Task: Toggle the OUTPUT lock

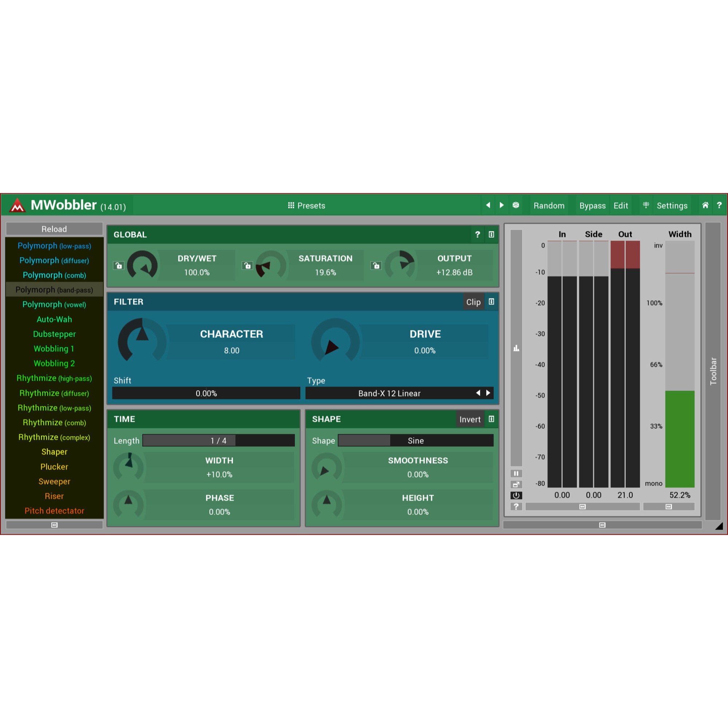Action: [376, 266]
